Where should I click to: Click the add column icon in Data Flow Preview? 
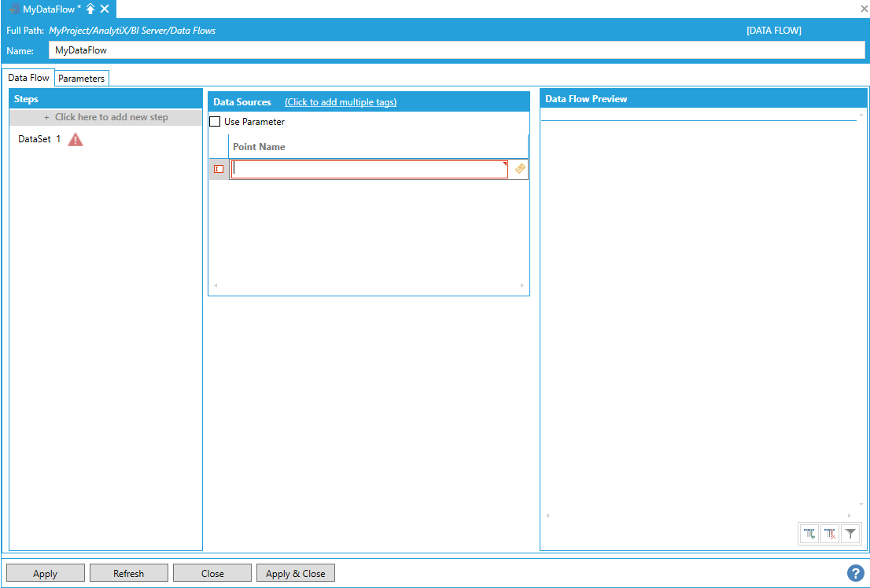[809, 535]
